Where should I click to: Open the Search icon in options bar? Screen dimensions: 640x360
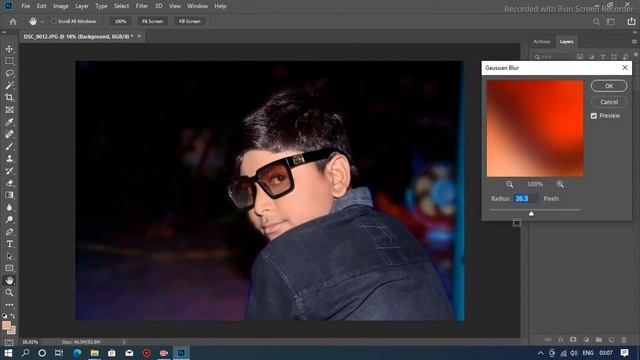coord(596,22)
